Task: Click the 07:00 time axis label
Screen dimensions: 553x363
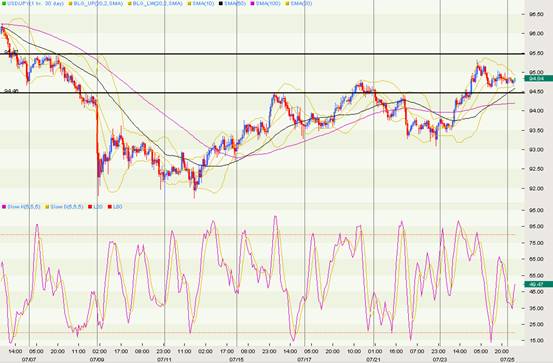Action: (x=417, y=351)
